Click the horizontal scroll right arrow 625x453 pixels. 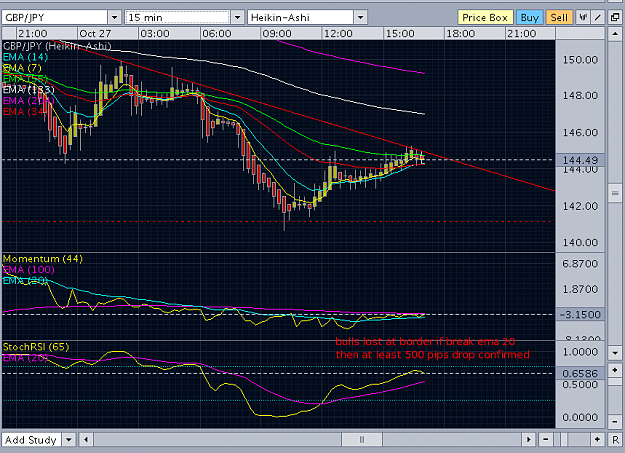(x=529, y=440)
